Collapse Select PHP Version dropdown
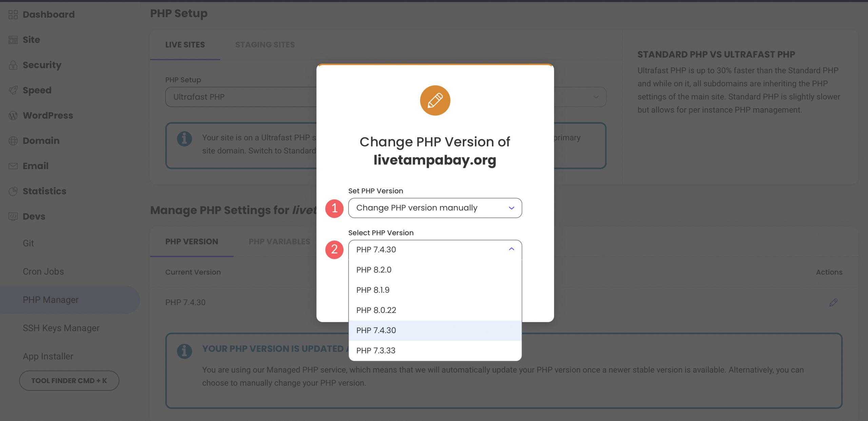 510,249
